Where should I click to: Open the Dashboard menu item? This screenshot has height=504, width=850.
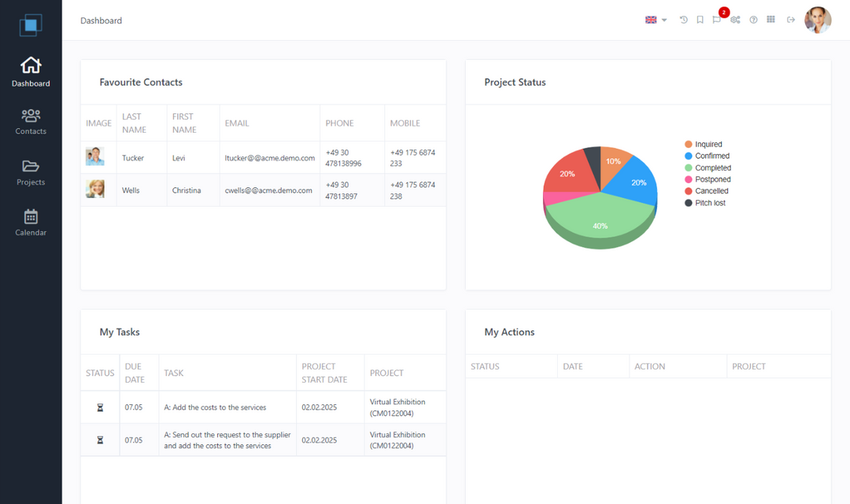tap(31, 72)
